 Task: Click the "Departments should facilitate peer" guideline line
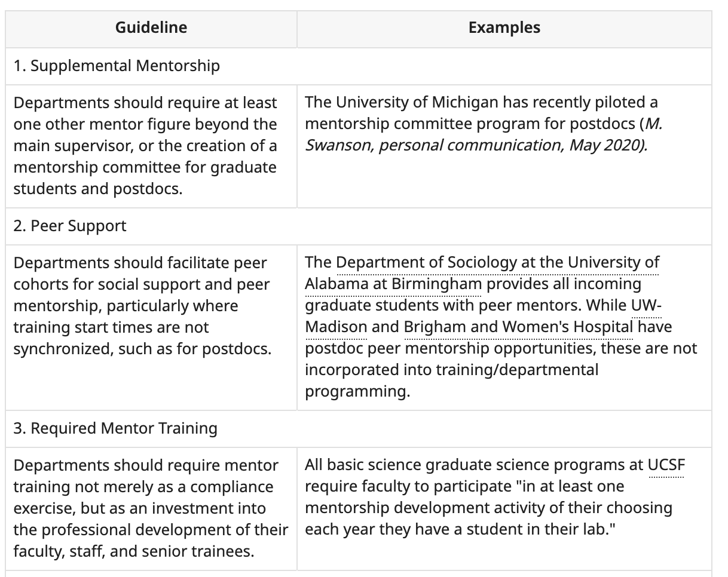coord(140,263)
